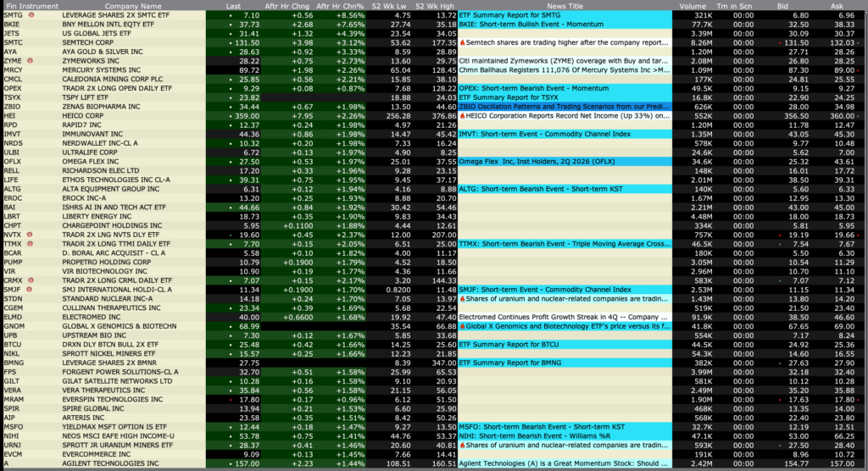Sort by the Aftr Hr Chng column header
This screenshot has height=471, width=868.
click(x=287, y=6)
